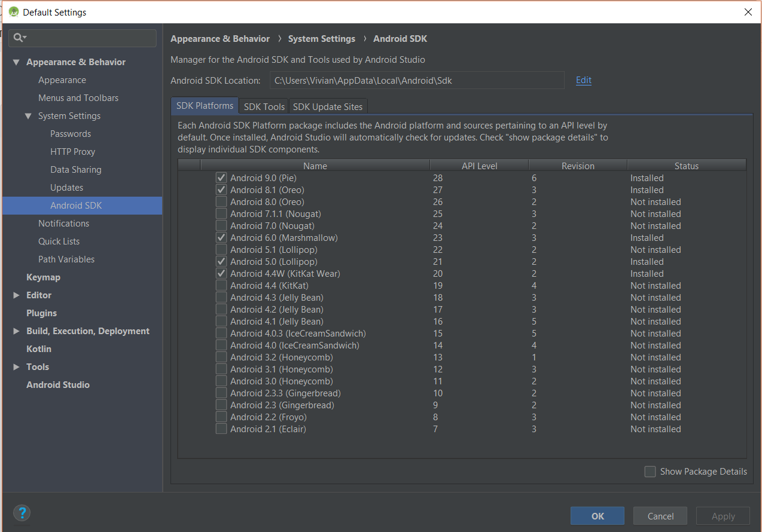This screenshot has height=532, width=762.
Task: Click the Android SDK Location path field
Action: point(416,80)
